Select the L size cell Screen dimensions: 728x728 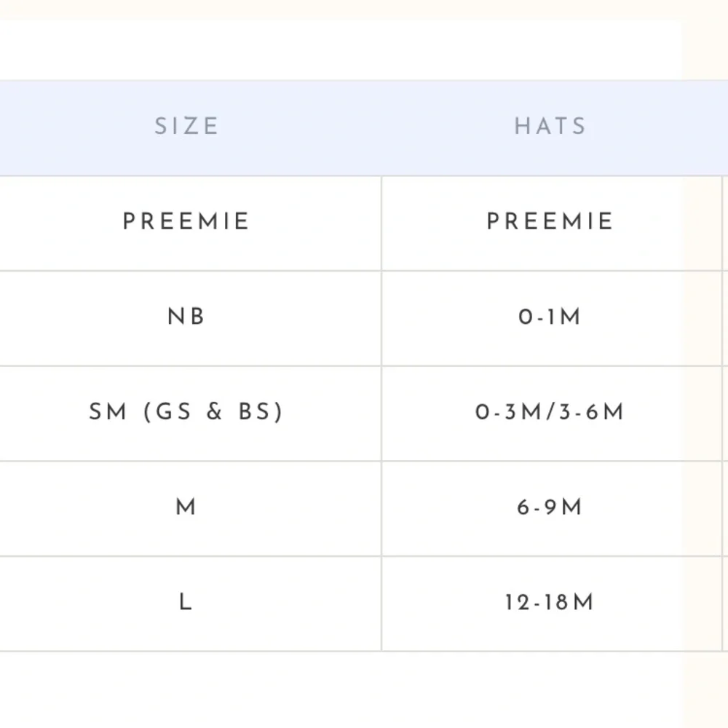(x=186, y=603)
